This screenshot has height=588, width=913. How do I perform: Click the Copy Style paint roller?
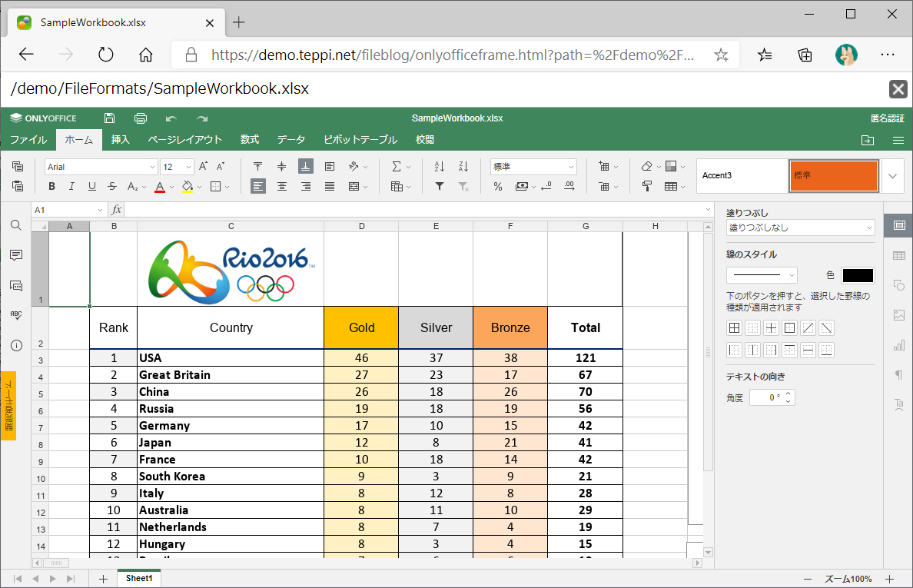point(647,186)
